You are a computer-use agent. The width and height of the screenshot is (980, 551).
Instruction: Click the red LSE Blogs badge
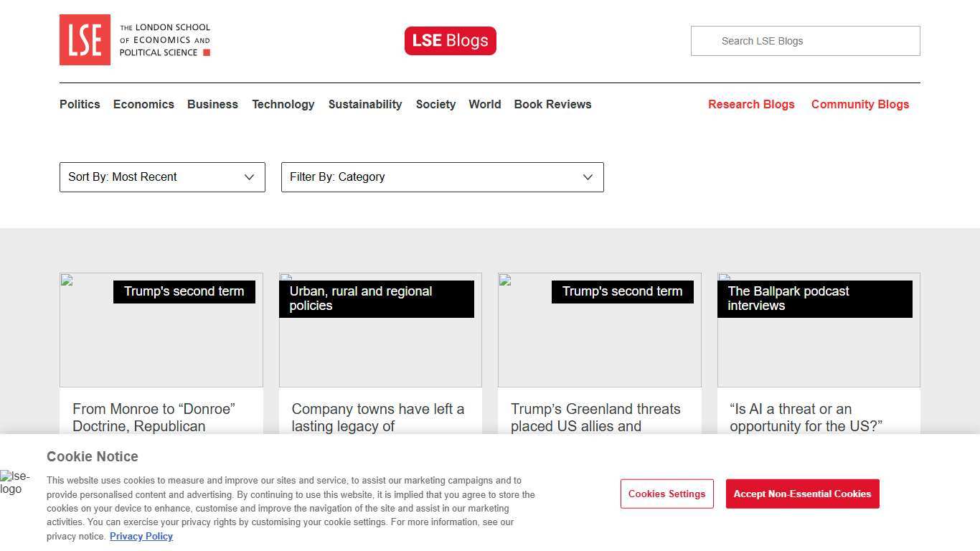point(450,41)
